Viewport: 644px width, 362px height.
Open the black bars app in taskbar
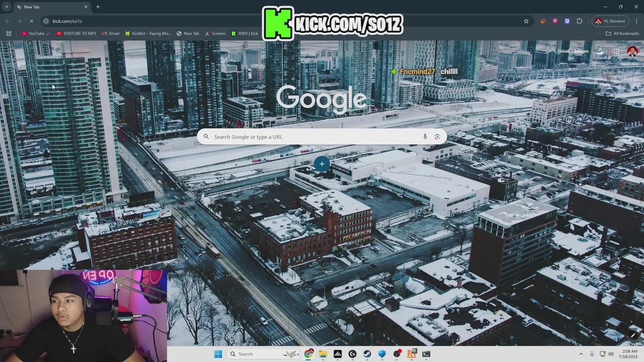[x=338, y=354]
